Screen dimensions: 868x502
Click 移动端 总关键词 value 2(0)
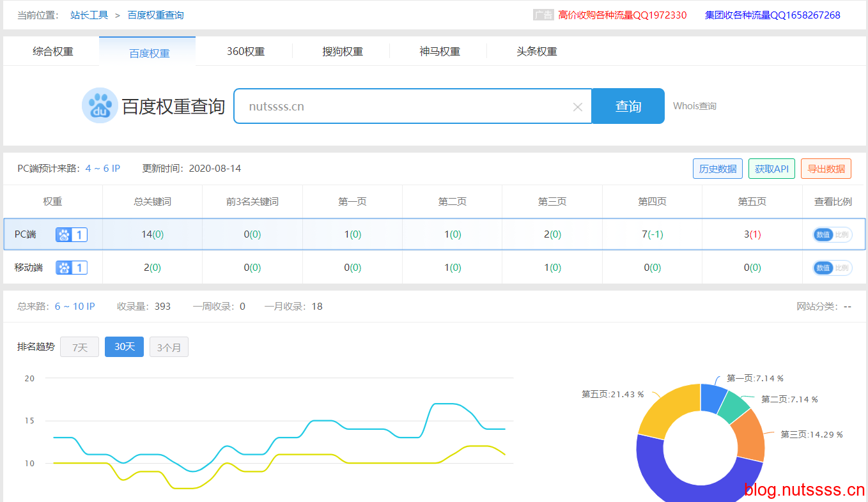[x=152, y=268]
